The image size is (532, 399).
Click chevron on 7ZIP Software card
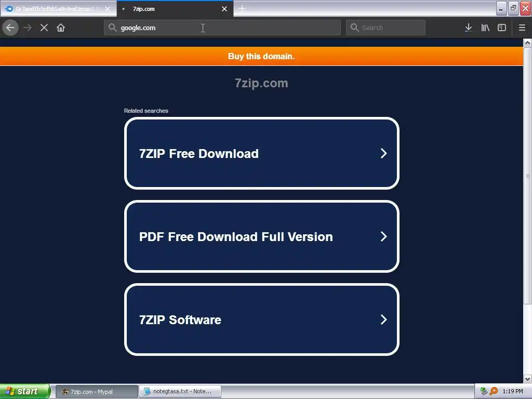pos(383,320)
